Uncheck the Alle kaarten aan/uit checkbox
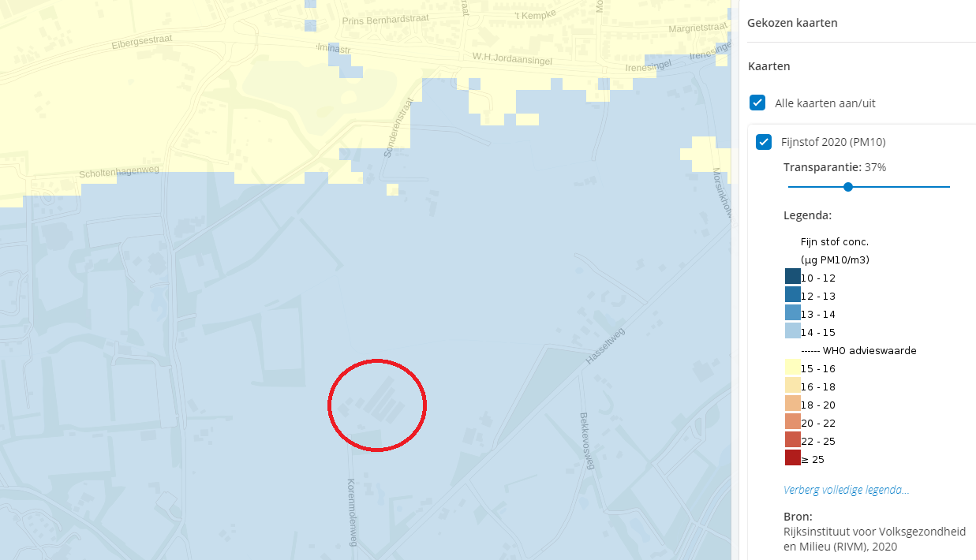This screenshot has width=976, height=560. 757,103
